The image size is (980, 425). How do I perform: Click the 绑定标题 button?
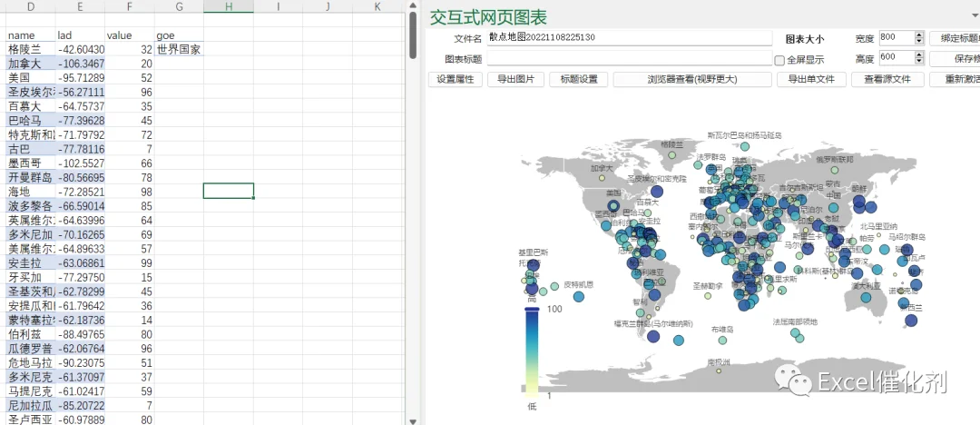click(955, 38)
